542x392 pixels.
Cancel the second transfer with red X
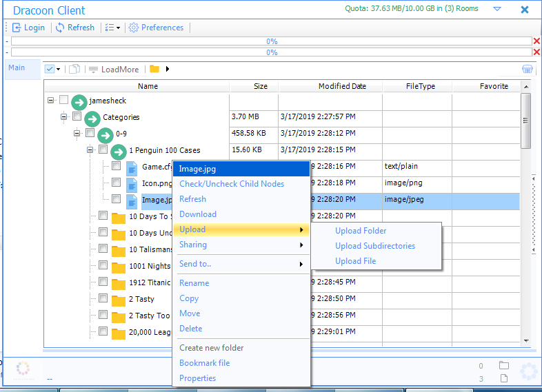(536, 52)
